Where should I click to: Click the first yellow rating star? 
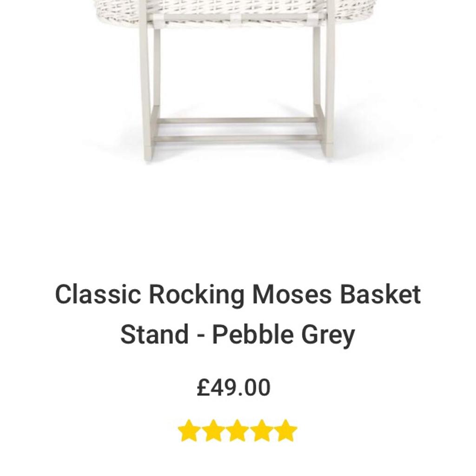(188, 430)
